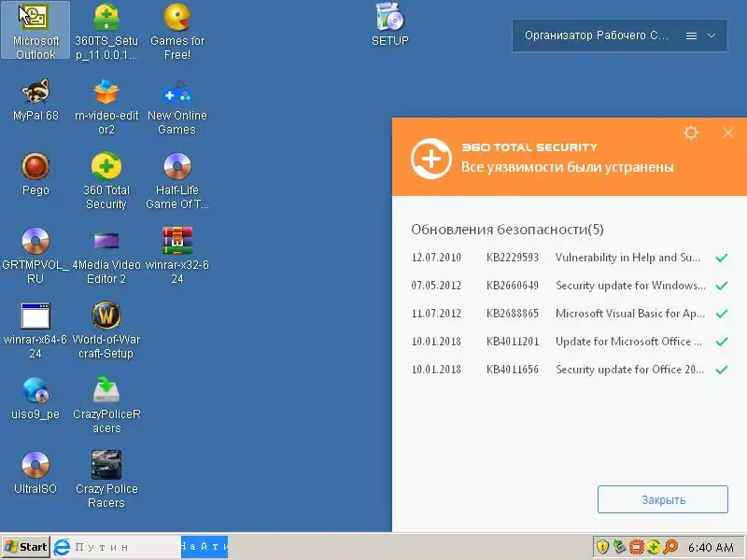The height and width of the screenshot is (560, 747).
Task: Launch the 360TS_Setup installer icon
Action: pyautogui.click(x=106, y=31)
